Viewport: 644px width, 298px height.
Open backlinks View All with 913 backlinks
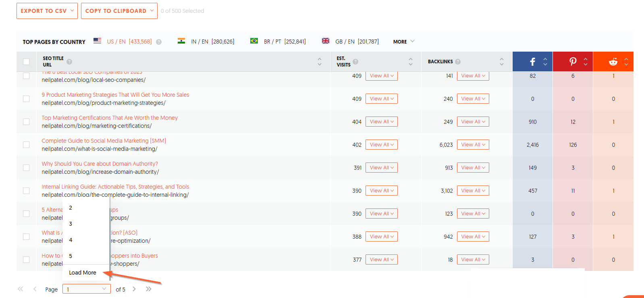pos(473,168)
